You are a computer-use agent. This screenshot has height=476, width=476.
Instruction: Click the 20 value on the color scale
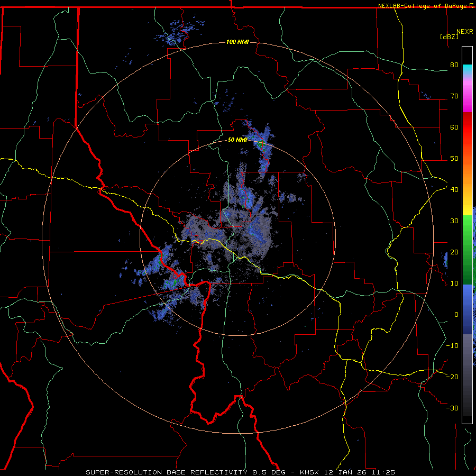pyautogui.click(x=454, y=252)
